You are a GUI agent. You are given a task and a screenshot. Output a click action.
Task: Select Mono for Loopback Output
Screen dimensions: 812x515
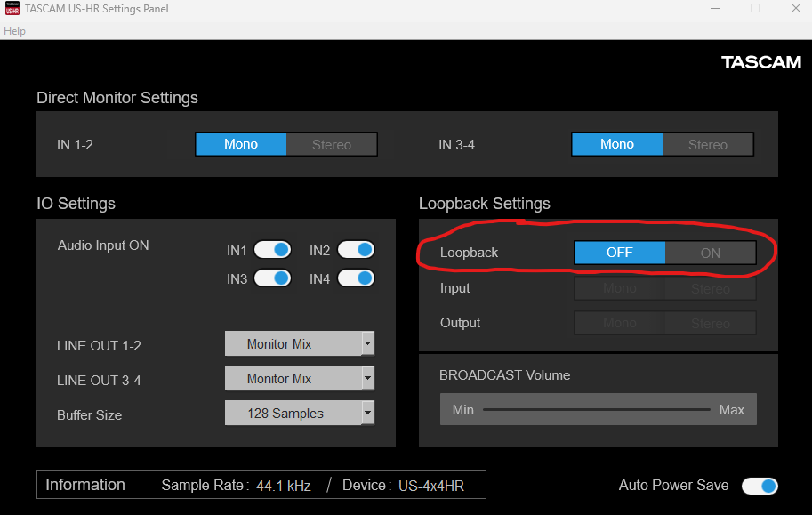point(619,323)
